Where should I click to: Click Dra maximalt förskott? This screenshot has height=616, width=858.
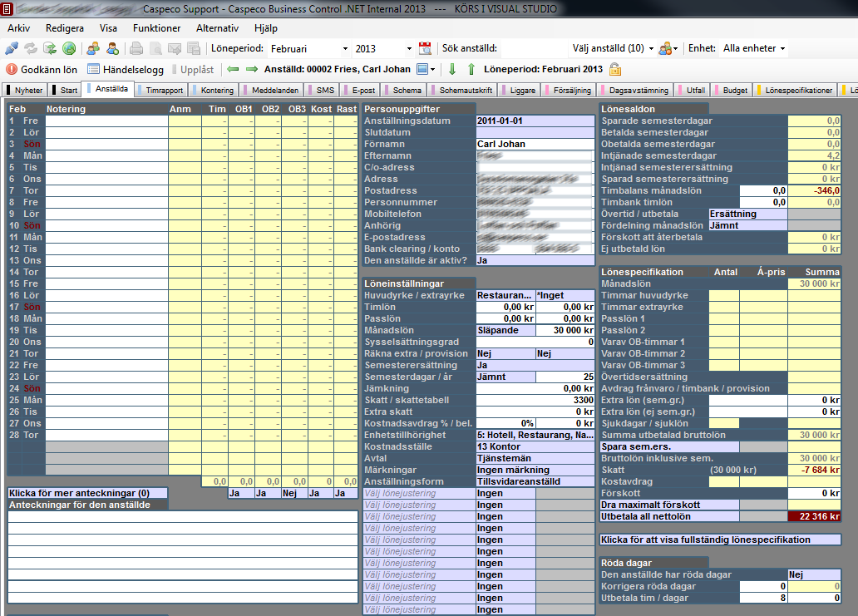(669, 505)
